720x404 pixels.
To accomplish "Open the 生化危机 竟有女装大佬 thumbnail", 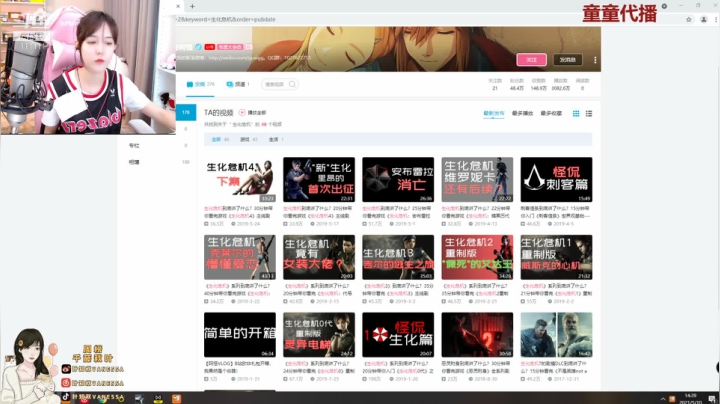I will pos(319,257).
